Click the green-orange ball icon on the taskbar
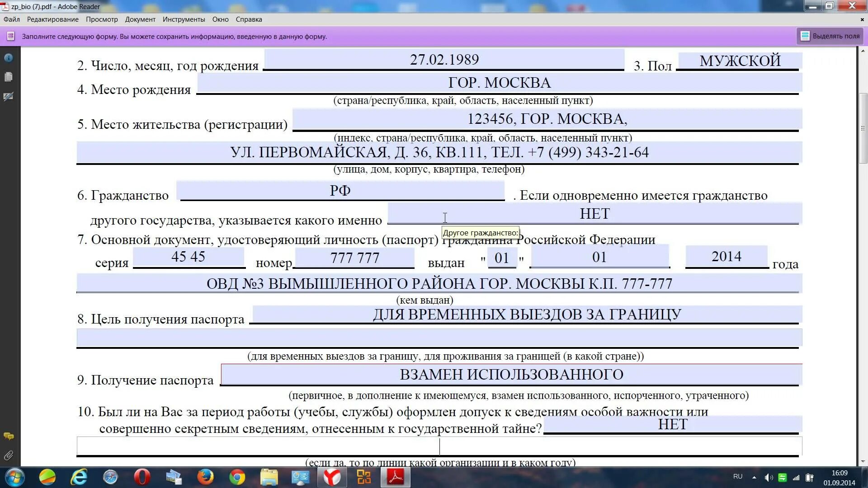 tap(47, 477)
